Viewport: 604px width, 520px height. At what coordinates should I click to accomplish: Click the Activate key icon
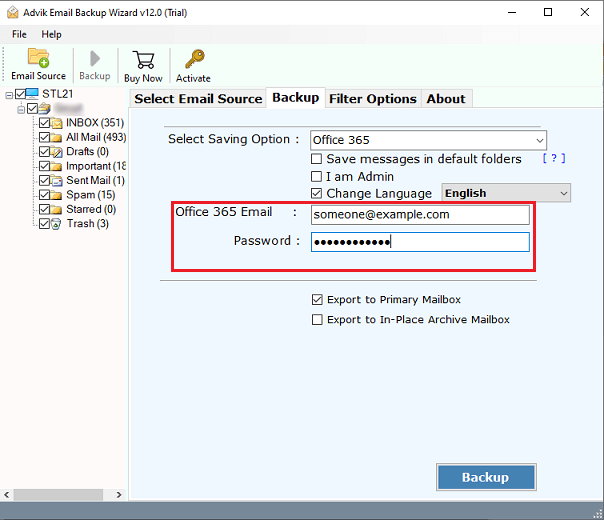[194, 59]
